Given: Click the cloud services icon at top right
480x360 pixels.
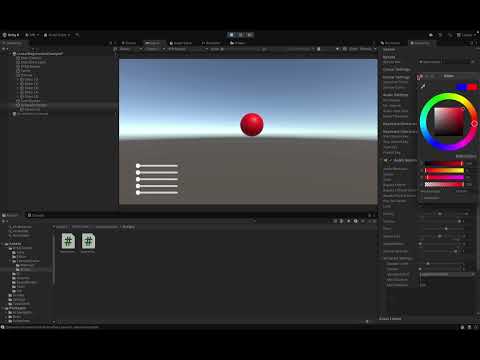Looking at the screenshot, I should click(431, 35).
